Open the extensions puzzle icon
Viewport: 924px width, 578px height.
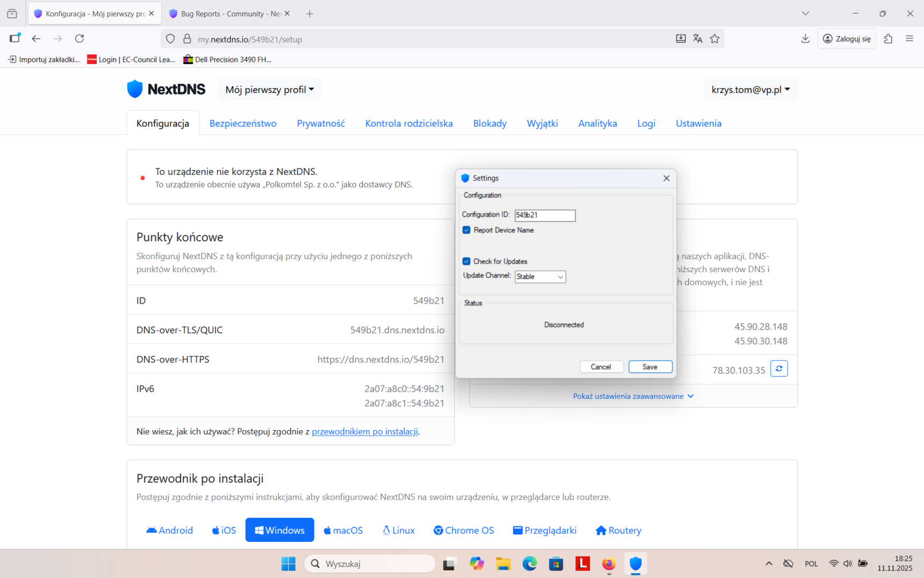click(x=888, y=39)
